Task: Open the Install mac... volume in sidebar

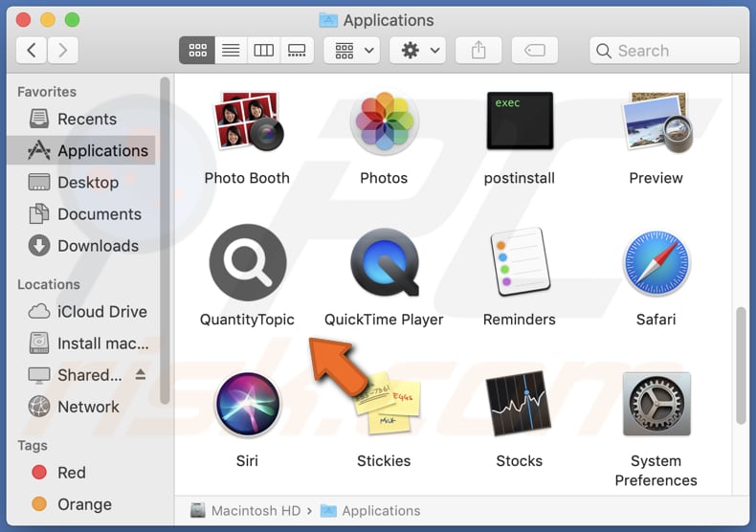Action: pyautogui.click(x=80, y=344)
